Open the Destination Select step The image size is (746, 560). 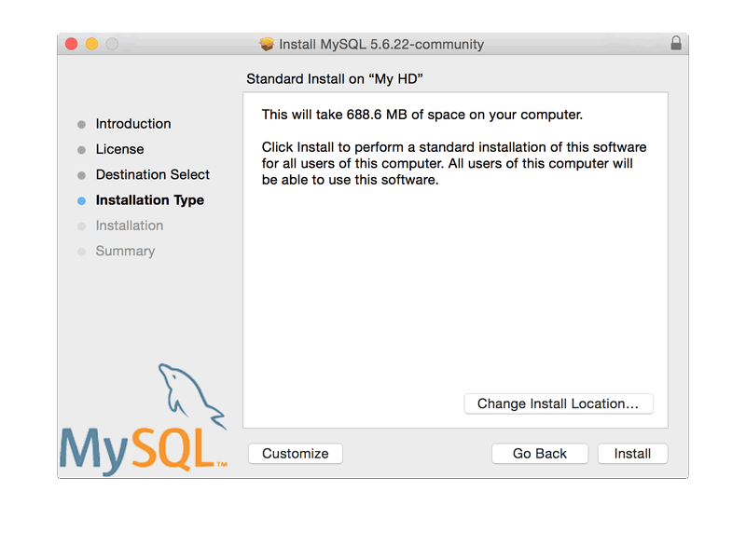(153, 174)
